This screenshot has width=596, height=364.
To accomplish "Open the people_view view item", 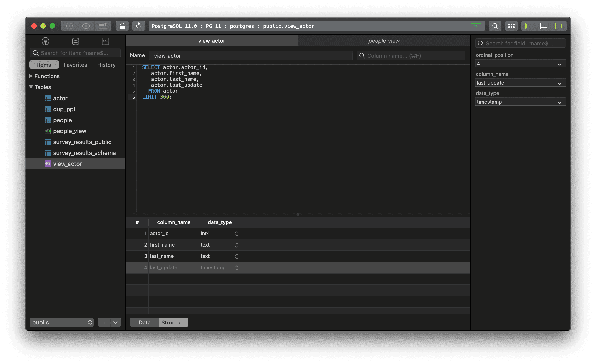I will [75, 131].
